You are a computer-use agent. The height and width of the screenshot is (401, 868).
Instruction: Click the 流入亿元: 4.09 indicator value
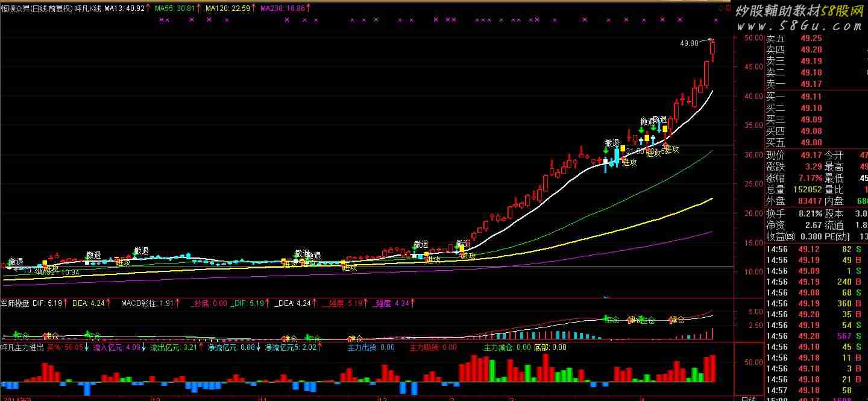pos(116,347)
